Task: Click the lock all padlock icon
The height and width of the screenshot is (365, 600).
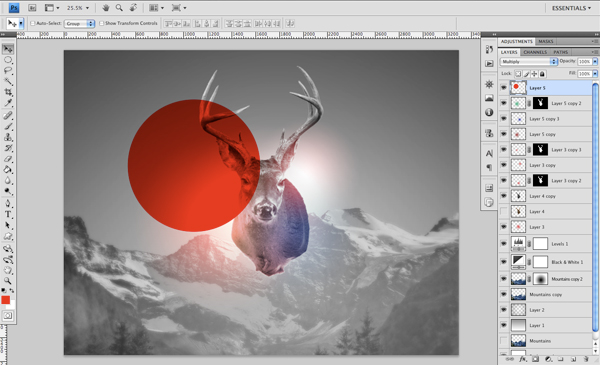Action: [x=542, y=73]
